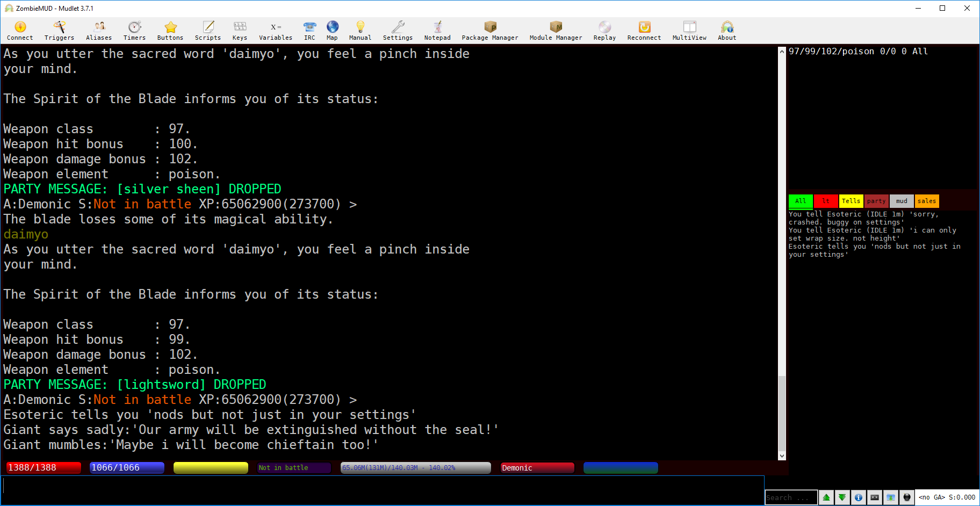
Task: Show the Map window
Action: [332, 31]
